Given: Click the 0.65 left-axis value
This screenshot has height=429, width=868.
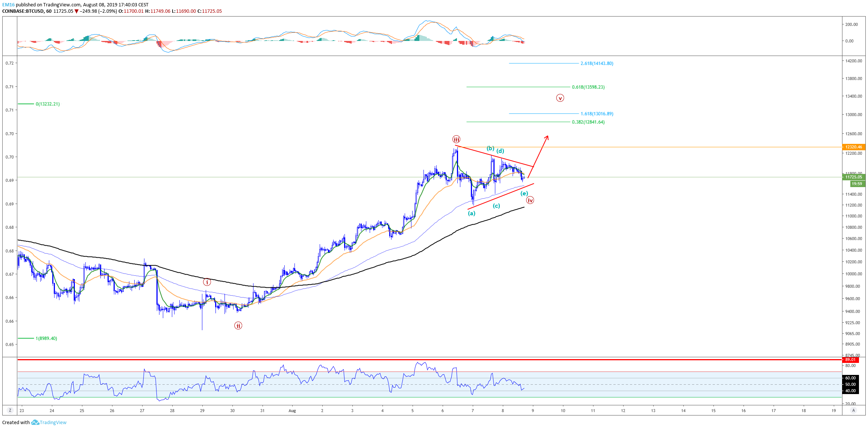Looking at the screenshot, I should tap(10, 344).
